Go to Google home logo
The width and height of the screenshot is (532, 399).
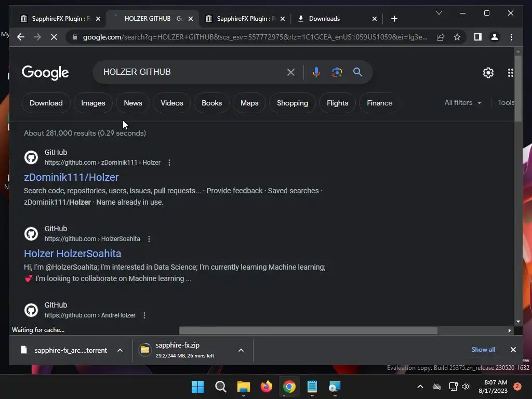pos(45,72)
